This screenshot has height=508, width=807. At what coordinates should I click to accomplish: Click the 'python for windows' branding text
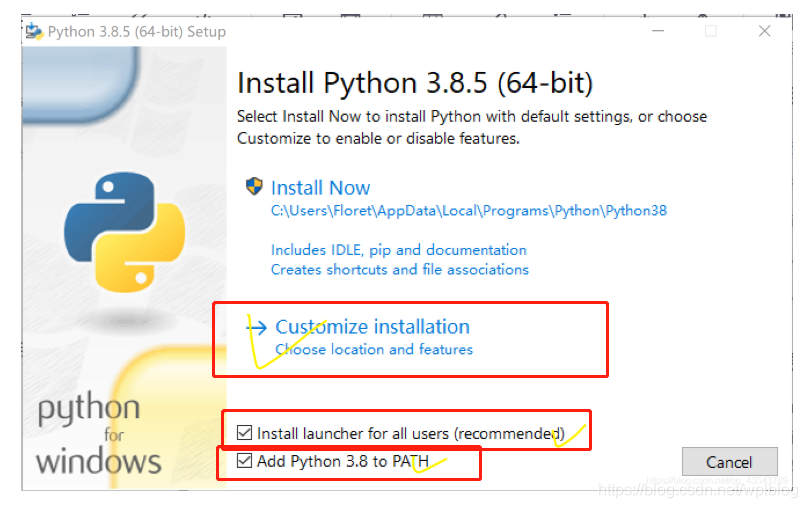(x=98, y=433)
